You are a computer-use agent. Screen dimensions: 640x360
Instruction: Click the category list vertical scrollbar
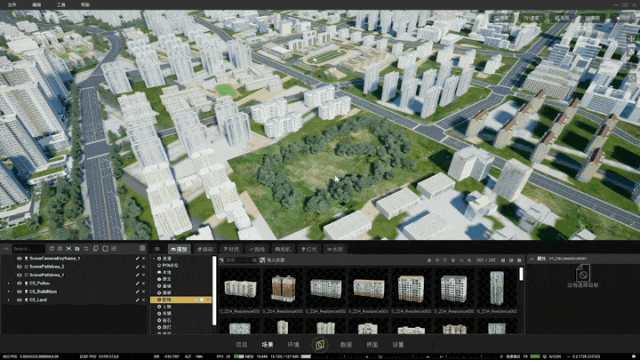pos(214,290)
